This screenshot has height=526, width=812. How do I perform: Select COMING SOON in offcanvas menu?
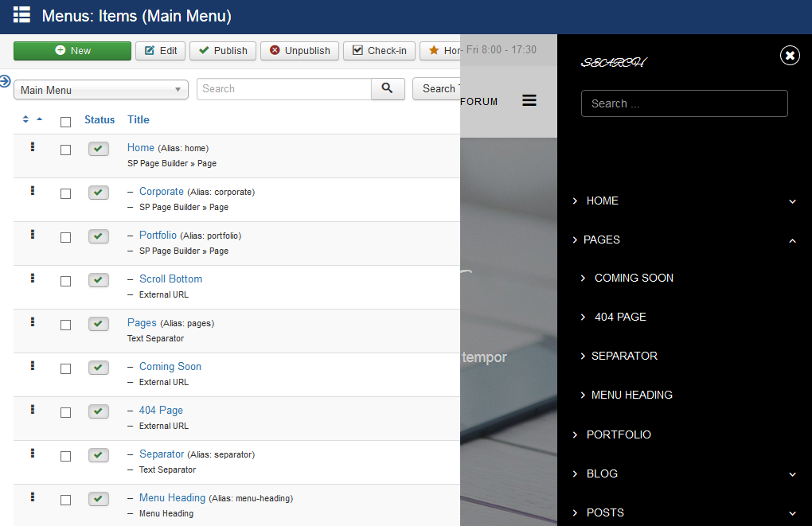634,278
